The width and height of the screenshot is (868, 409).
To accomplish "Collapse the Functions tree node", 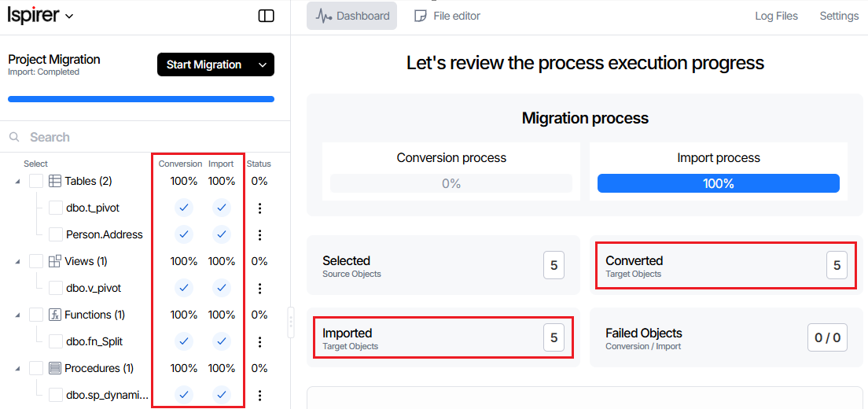I will pos(18,315).
